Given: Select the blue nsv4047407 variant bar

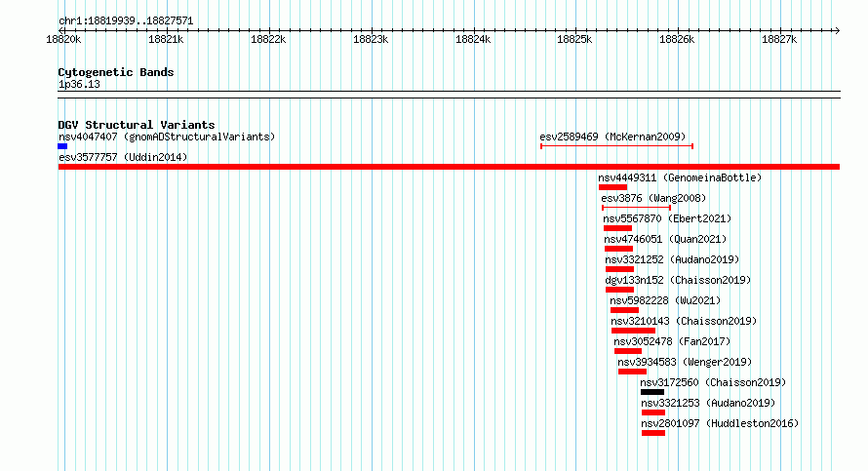Looking at the screenshot, I should pyautogui.click(x=62, y=146).
